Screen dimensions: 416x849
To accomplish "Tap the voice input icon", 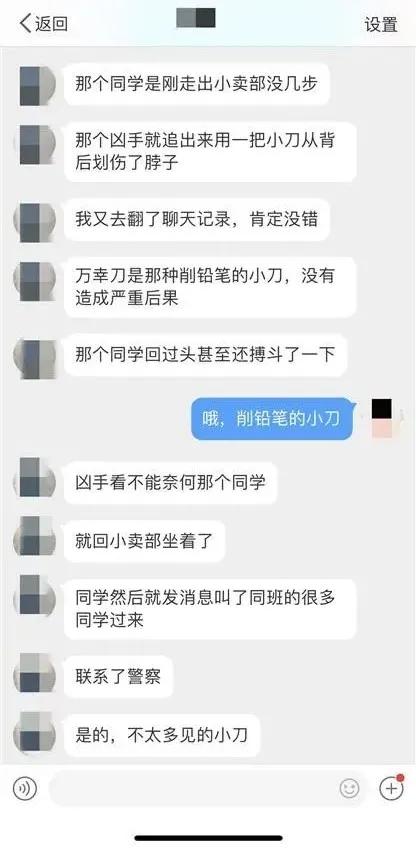I will point(24,788).
